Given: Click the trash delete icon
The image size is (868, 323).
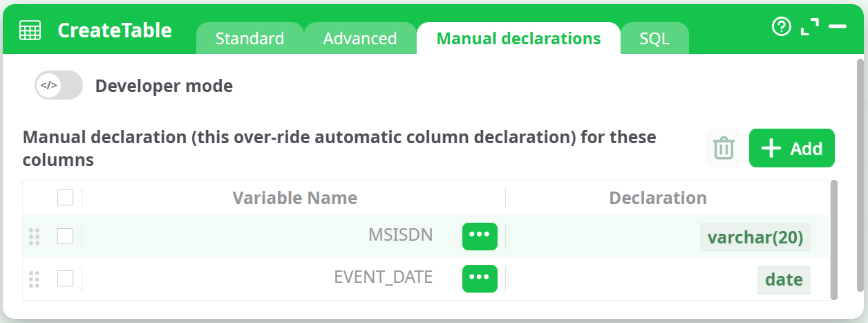Looking at the screenshot, I should click(x=724, y=148).
